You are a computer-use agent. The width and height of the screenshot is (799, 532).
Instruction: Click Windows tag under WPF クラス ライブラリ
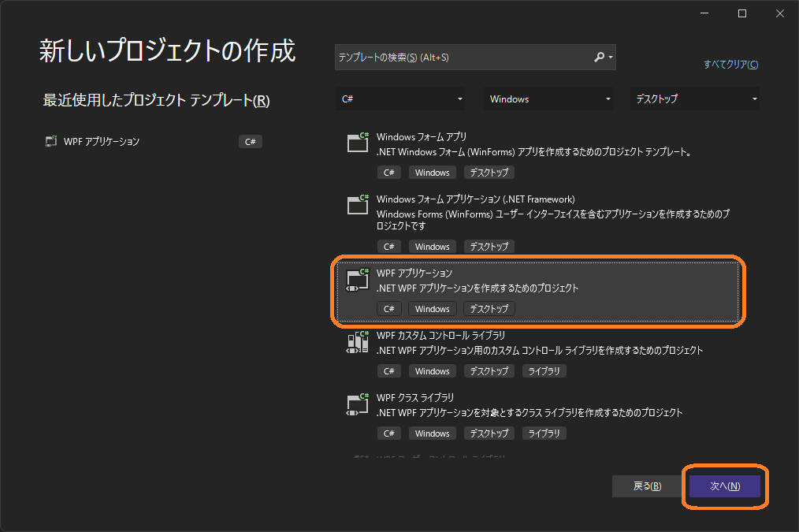pyautogui.click(x=432, y=433)
